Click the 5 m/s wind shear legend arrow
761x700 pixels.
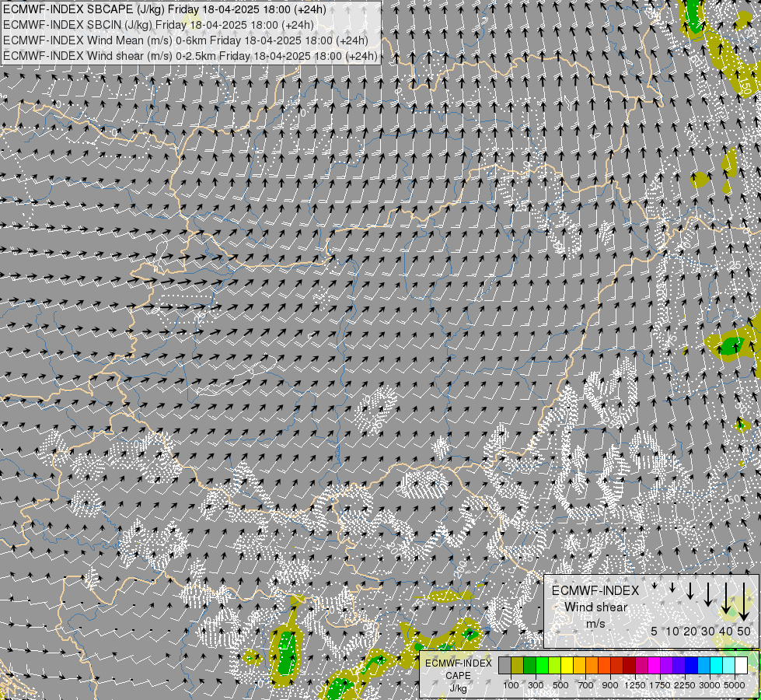(655, 586)
